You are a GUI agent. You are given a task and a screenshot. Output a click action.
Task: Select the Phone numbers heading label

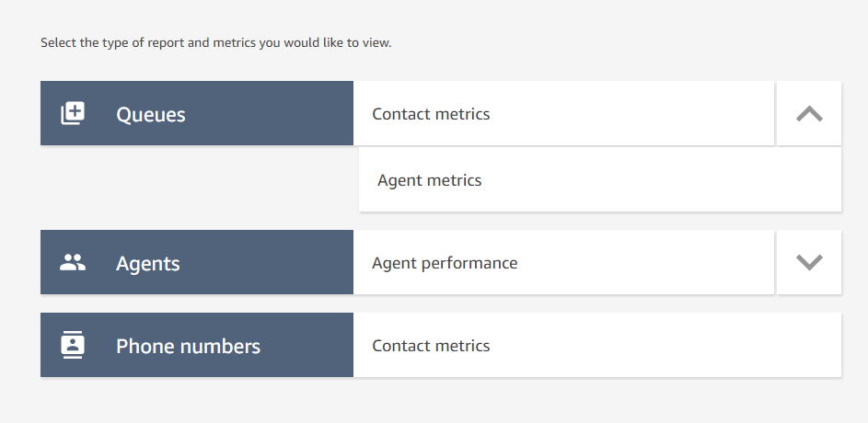point(188,346)
